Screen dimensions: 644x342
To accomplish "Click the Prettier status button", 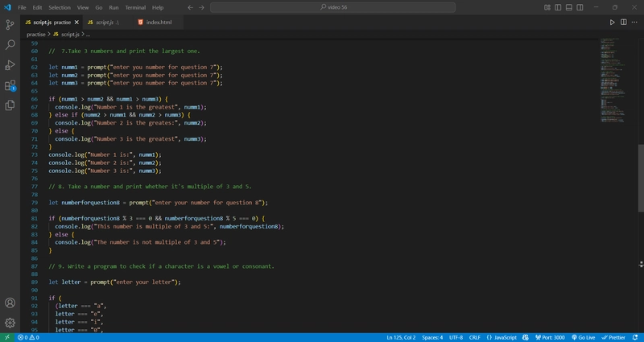I will click(x=613, y=337).
